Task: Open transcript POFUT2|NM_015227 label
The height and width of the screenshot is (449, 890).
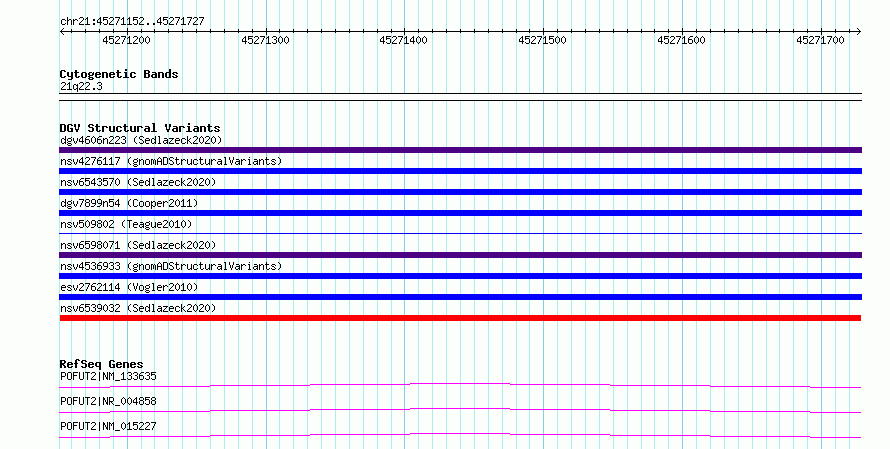Action: pos(108,426)
